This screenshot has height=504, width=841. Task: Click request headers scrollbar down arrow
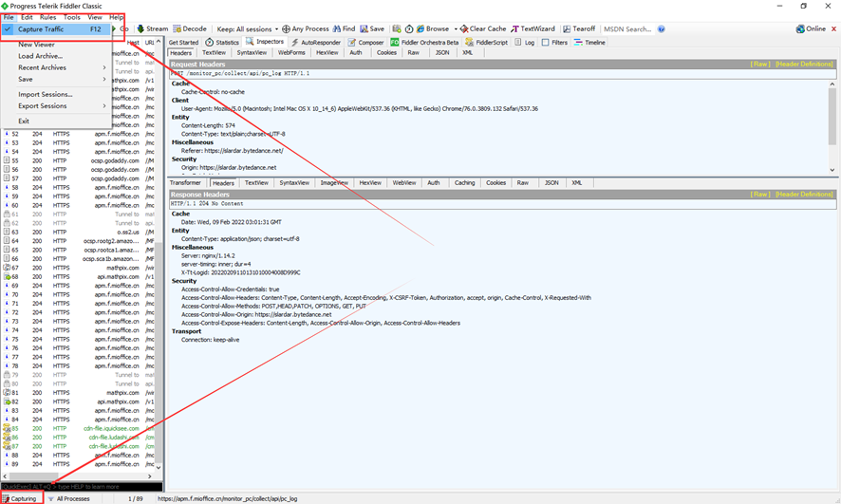click(x=832, y=170)
